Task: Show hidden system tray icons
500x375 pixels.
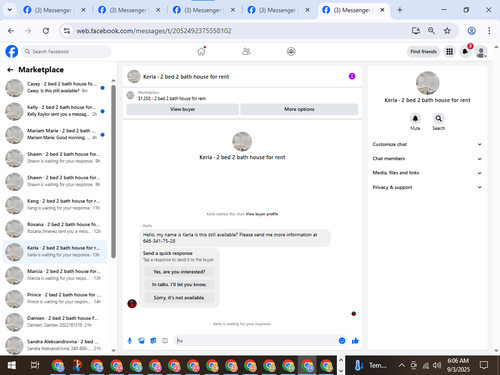Action: pyautogui.click(x=402, y=366)
